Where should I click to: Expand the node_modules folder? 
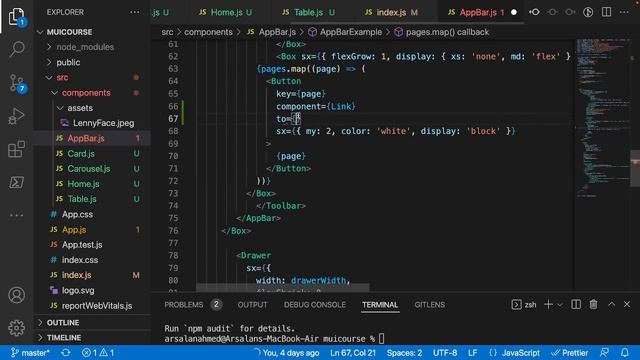click(85, 47)
